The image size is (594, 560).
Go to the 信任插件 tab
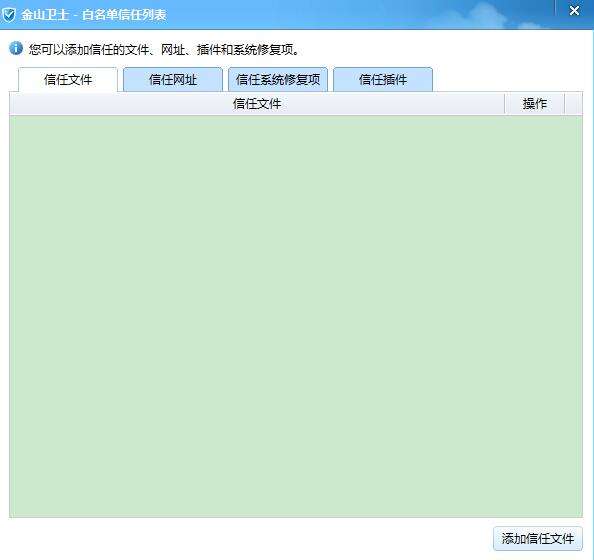click(383, 80)
